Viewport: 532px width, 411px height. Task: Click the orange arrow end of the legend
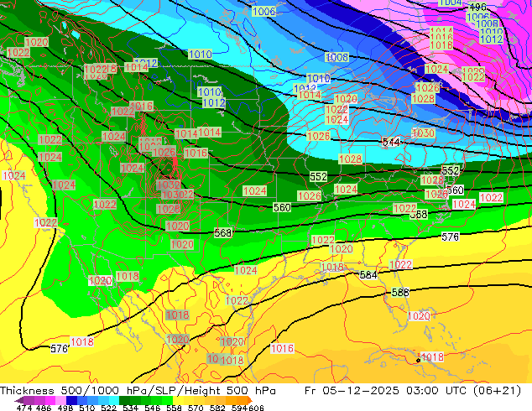coord(248,400)
